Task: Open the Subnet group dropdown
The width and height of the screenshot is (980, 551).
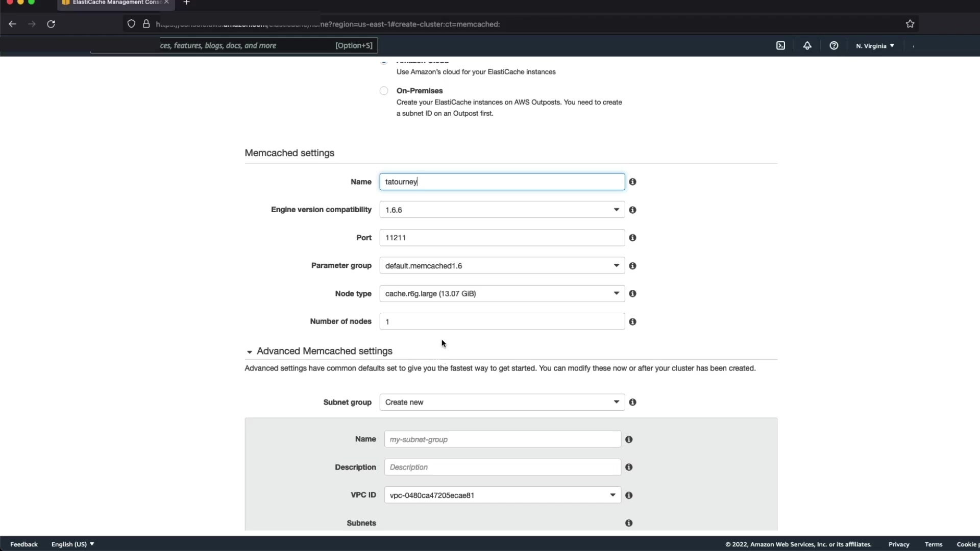Action: (x=502, y=402)
